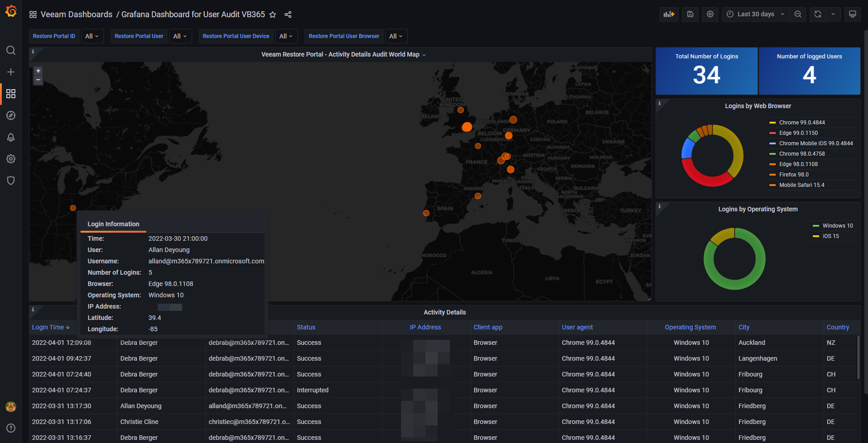Sort table by Login Time column
The width and height of the screenshot is (868, 443).
pos(51,327)
